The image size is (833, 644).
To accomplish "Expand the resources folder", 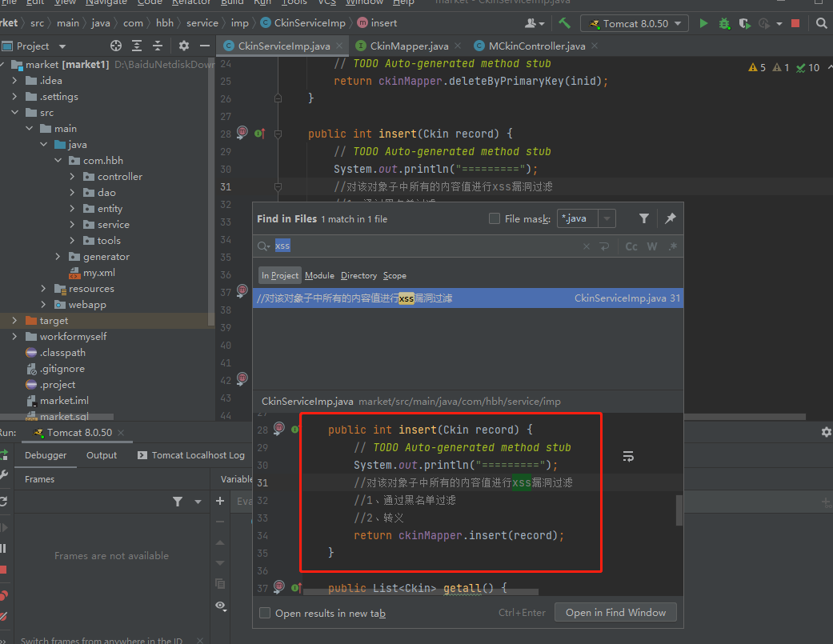I will coord(43,289).
